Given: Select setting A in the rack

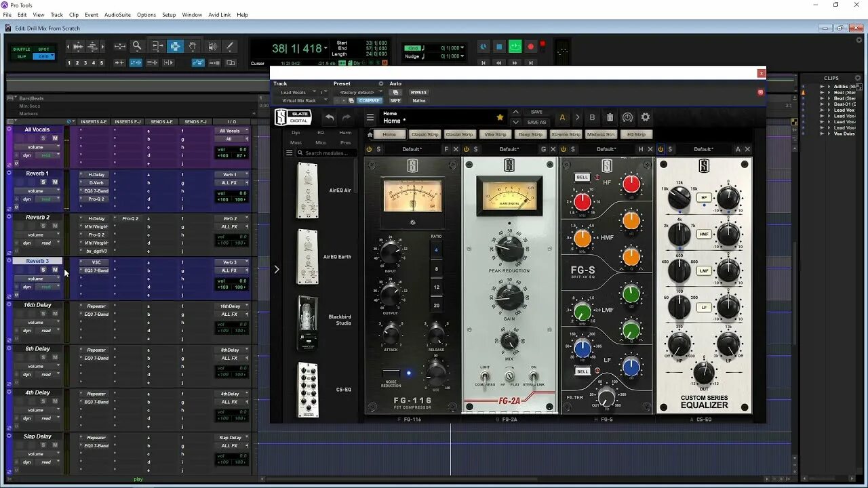Looking at the screenshot, I should 561,117.
